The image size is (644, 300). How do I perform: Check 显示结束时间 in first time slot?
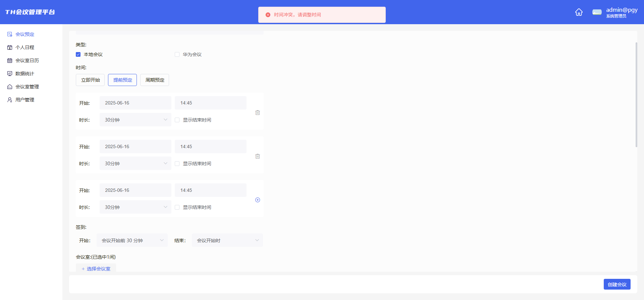point(177,120)
